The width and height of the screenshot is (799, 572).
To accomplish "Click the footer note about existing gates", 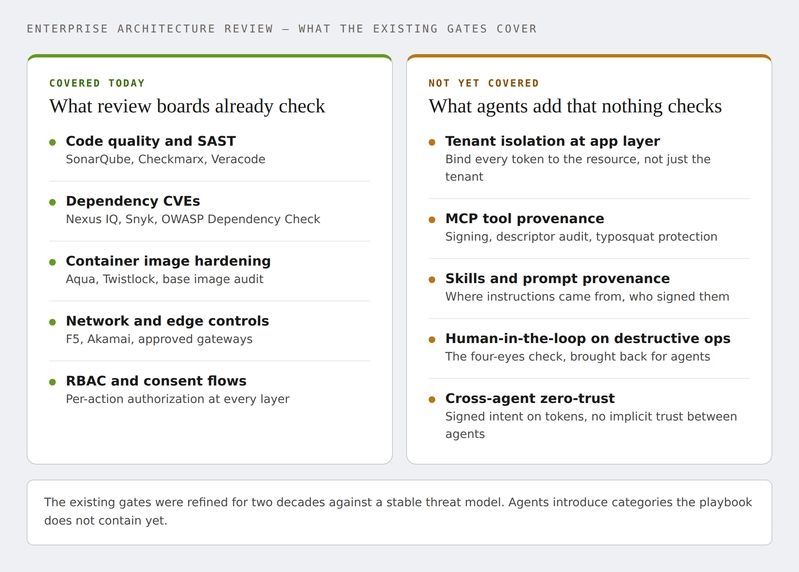I will [400, 512].
